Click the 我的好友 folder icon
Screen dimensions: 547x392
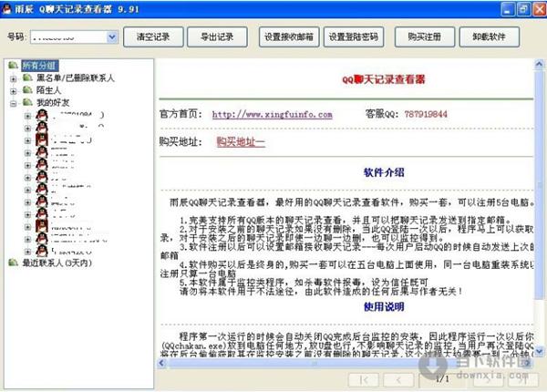[27, 102]
